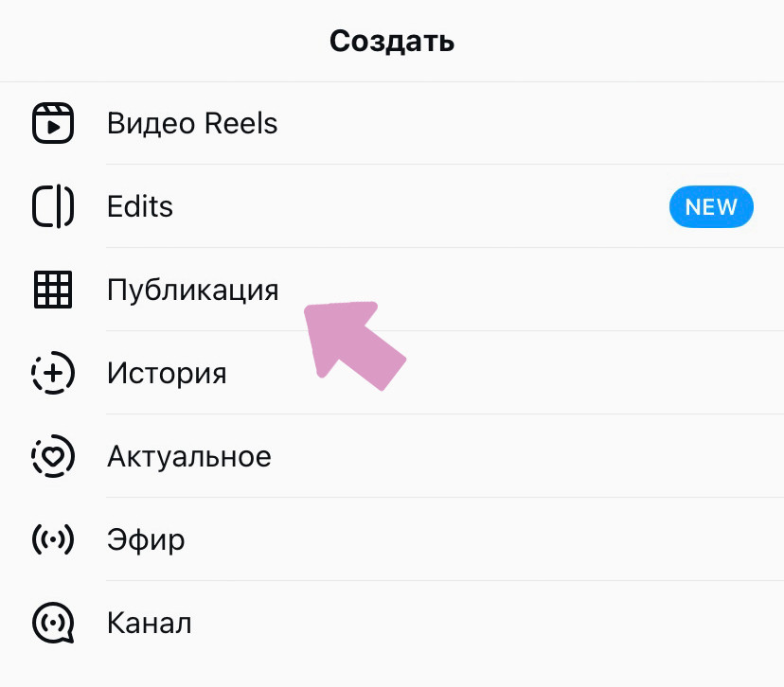Click the blue NEW badge beside Edits

click(711, 206)
